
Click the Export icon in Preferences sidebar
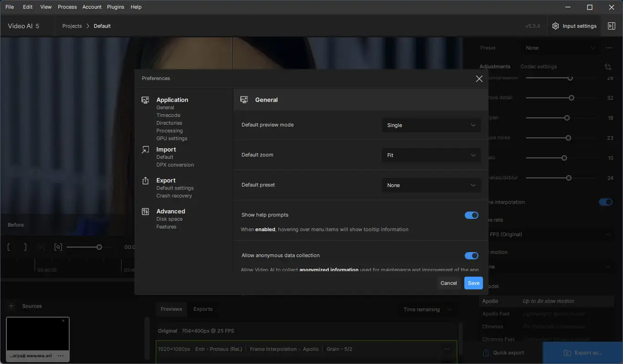145,180
